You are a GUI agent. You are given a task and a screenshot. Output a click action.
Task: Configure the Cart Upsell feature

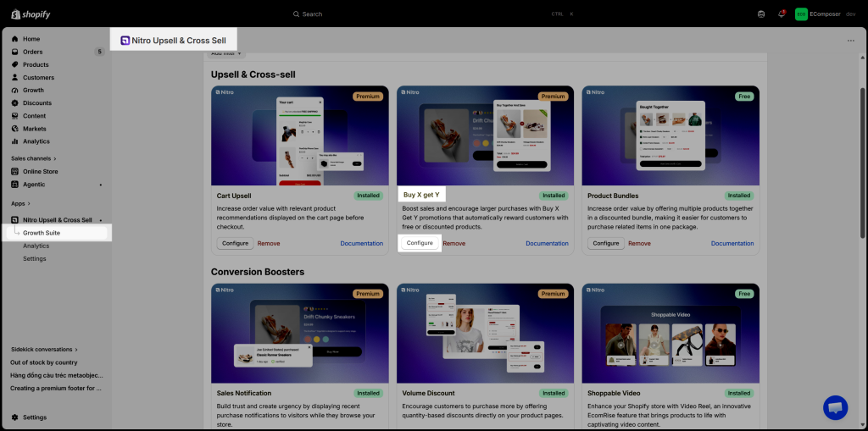point(236,243)
